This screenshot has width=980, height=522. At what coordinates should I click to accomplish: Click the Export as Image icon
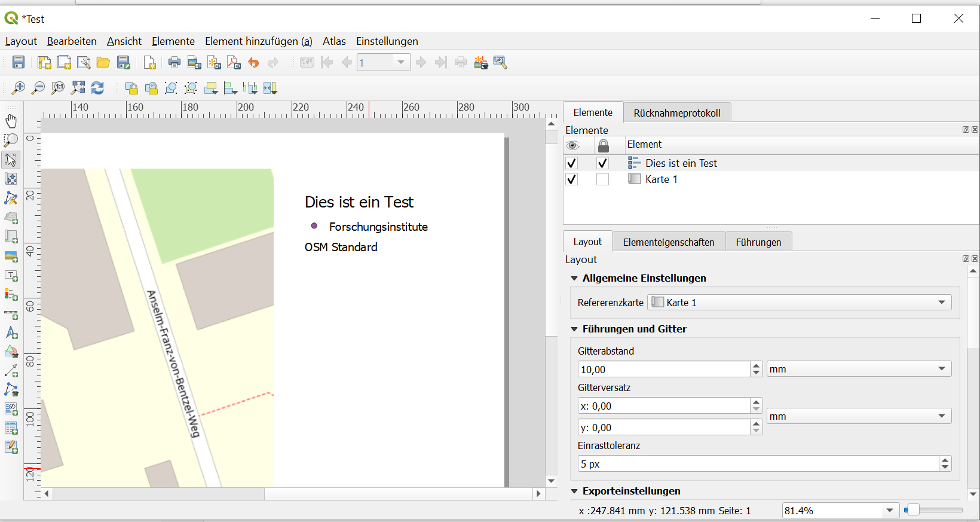click(x=194, y=62)
